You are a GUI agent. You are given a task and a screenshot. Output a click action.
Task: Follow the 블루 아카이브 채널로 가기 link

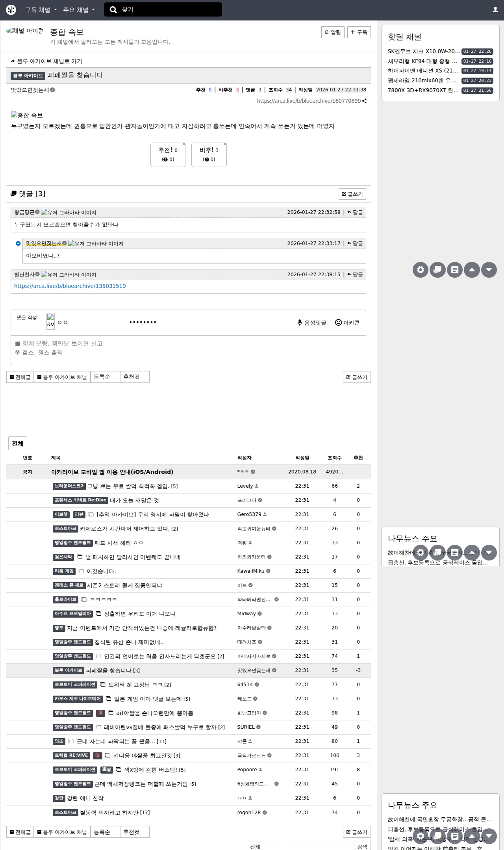(46, 61)
